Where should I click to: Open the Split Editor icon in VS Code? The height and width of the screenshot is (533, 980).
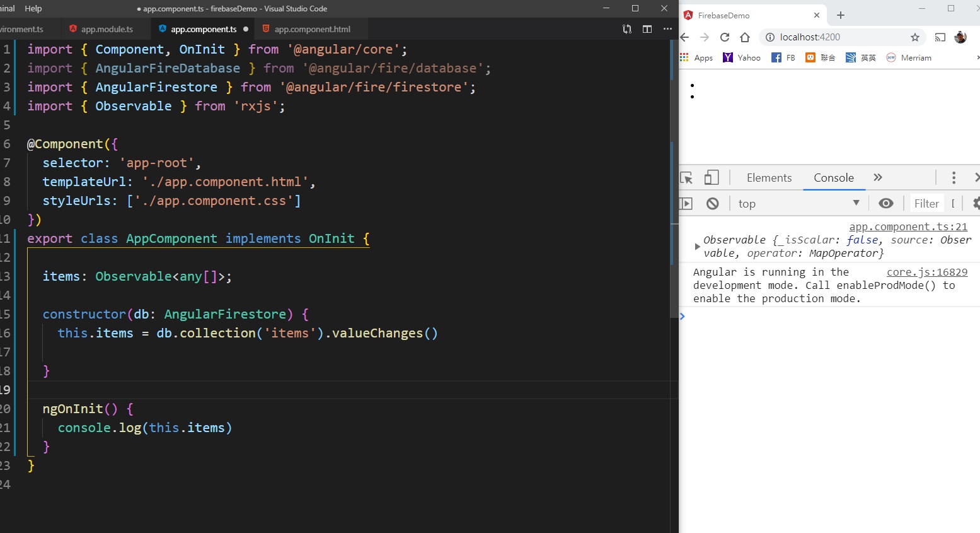tap(647, 29)
